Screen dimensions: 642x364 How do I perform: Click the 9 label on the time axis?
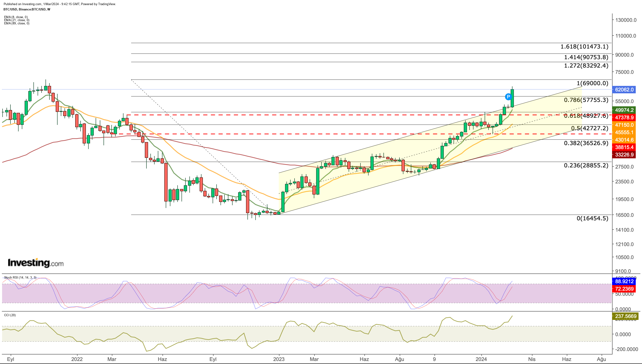tap(434, 359)
